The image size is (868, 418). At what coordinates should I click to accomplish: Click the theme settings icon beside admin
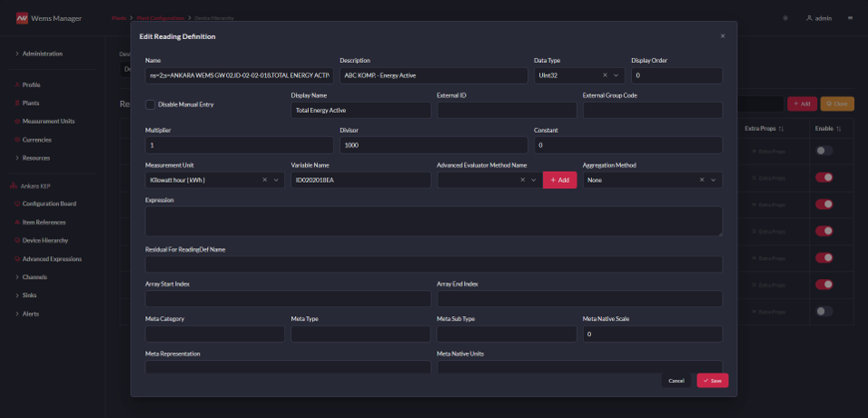coord(785,18)
